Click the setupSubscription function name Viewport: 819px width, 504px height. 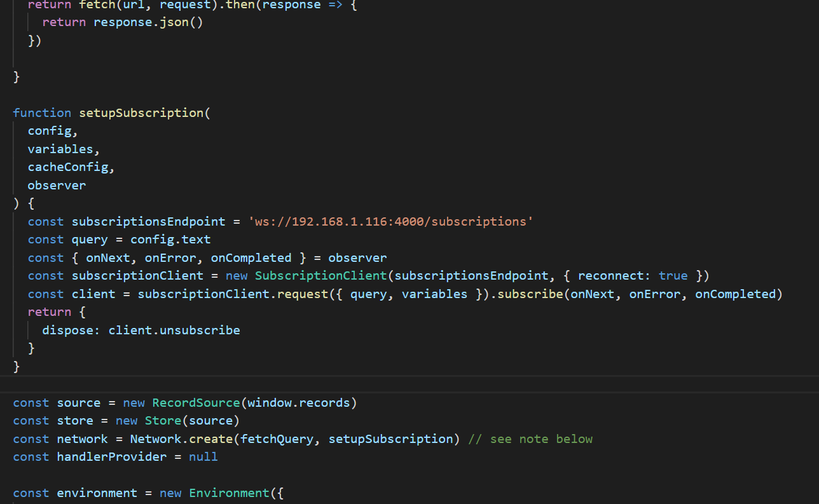coord(141,112)
